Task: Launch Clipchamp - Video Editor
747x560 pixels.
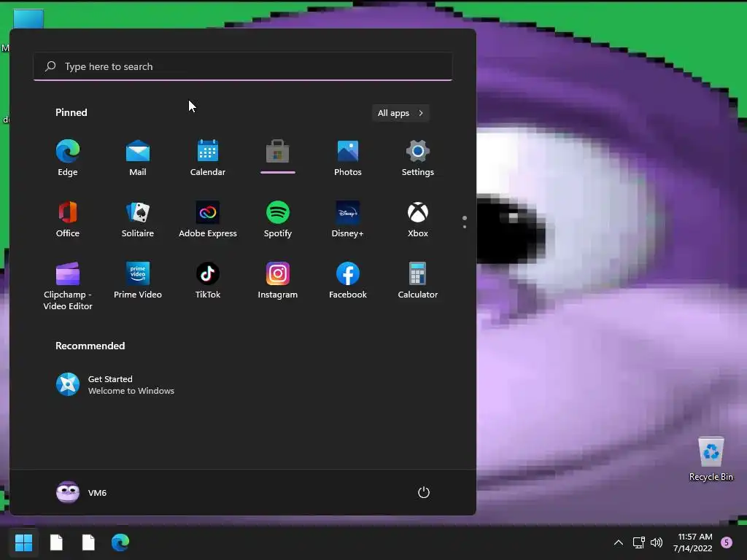Action: pos(68,286)
